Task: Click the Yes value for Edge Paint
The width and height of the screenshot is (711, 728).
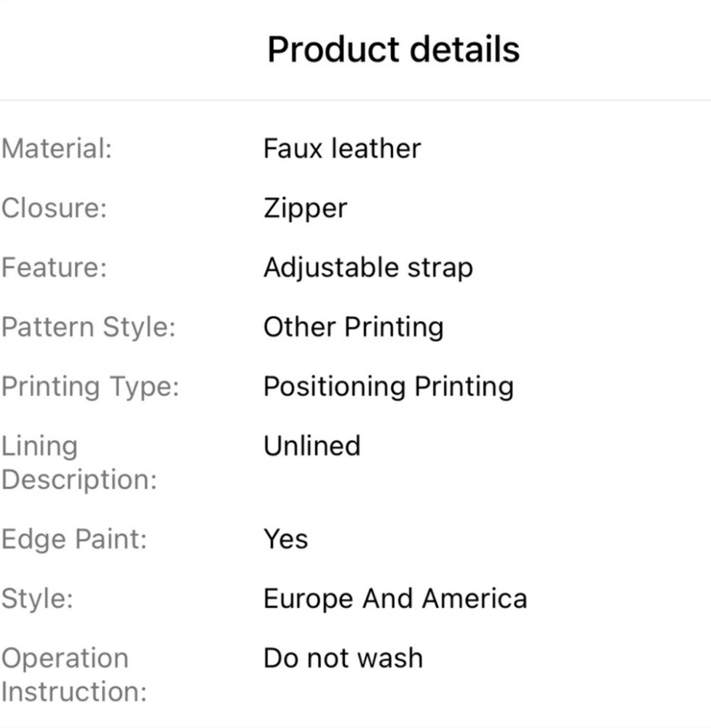Action: click(x=286, y=539)
